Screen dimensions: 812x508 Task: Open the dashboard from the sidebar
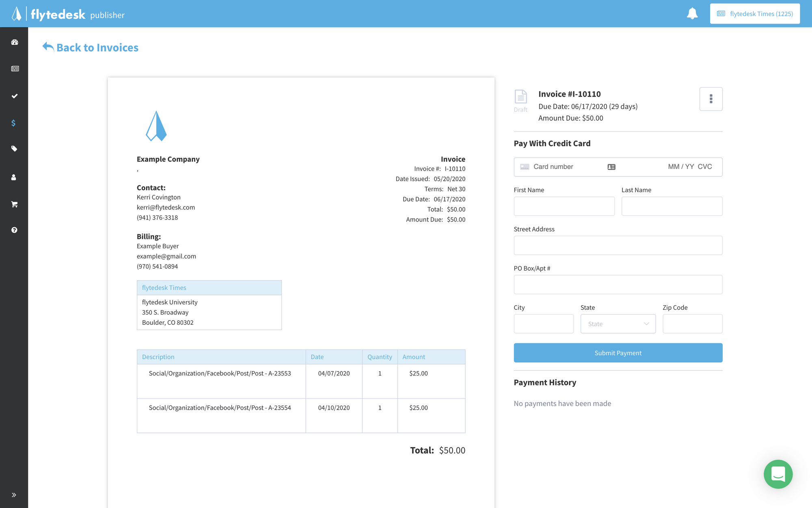pyautogui.click(x=14, y=42)
